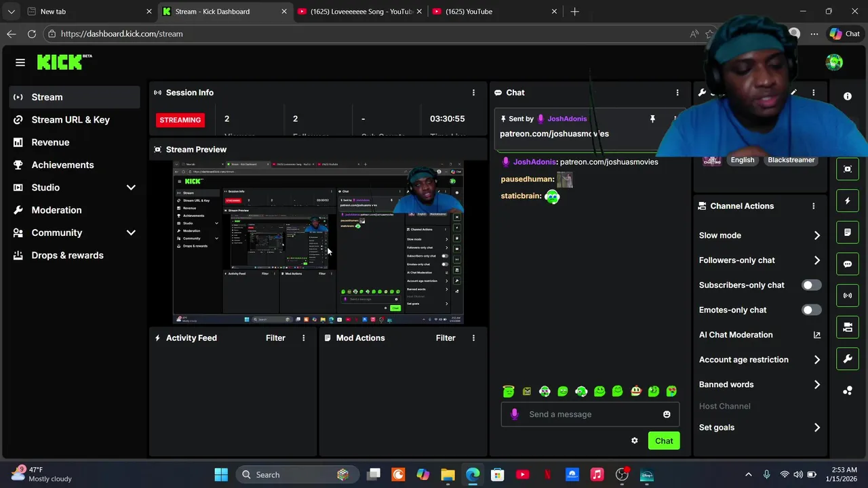Open info icon in right widget bar
Viewport: 868px width, 488px height.
click(x=848, y=96)
